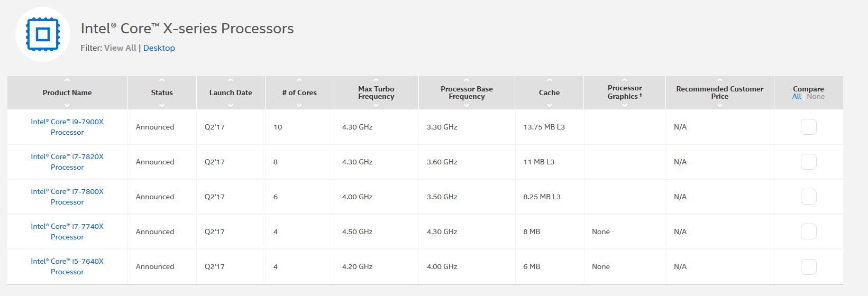Click the blue processor chip icon

coord(42,35)
